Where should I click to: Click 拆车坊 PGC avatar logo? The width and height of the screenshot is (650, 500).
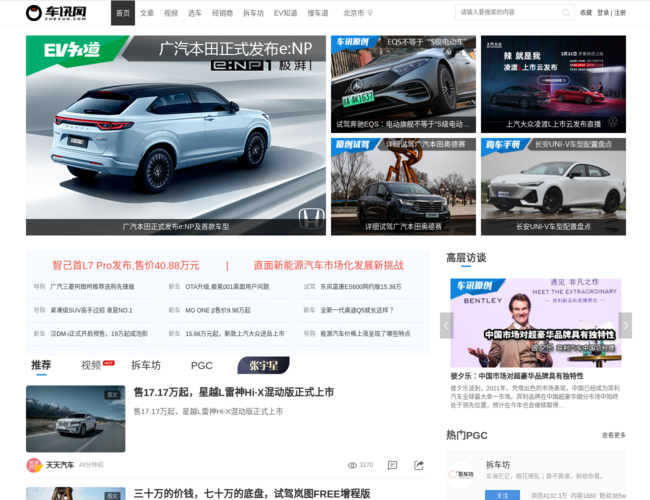pos(461,474)
